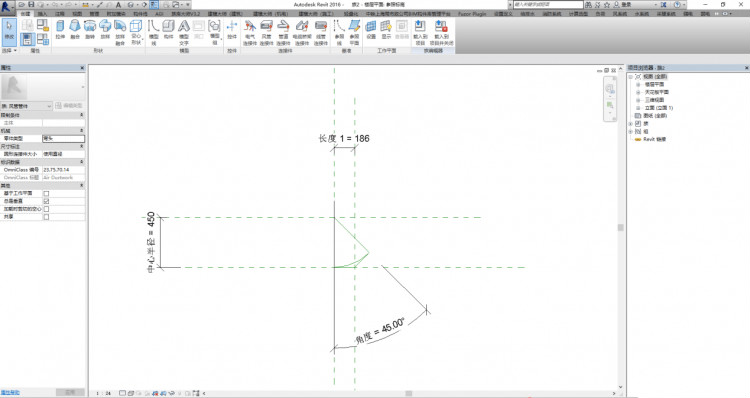Collapse the Views (全部) tree node

631,77
